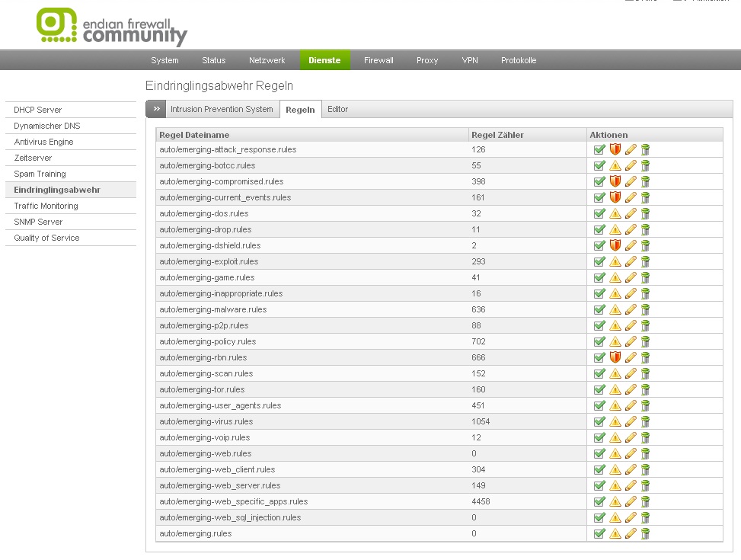Switch to the Editor tab
Viewport: 741px width, 560px height.
337,110
